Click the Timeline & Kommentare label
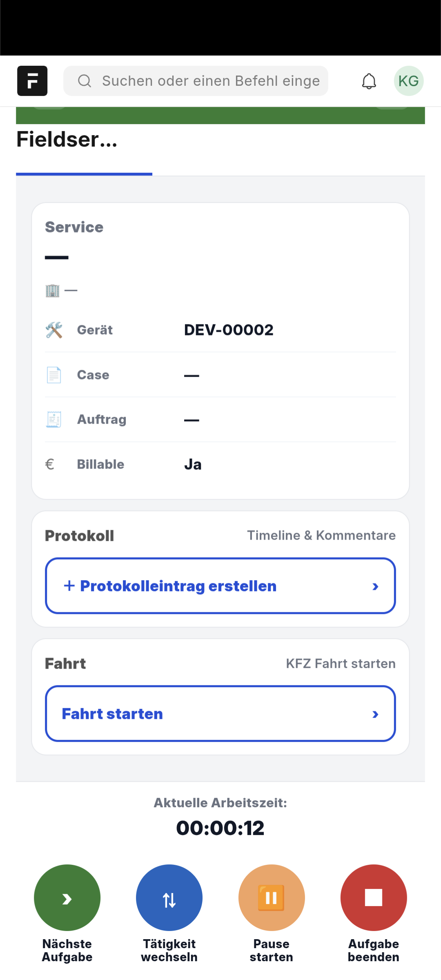The height and width of the screenshot is (980, 441). tap(321, 536)
